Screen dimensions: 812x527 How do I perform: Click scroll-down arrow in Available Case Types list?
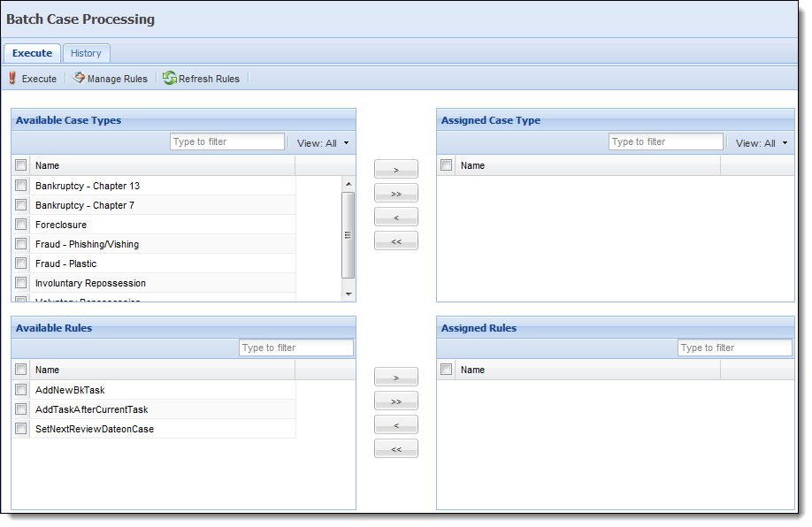coord(349,294)
